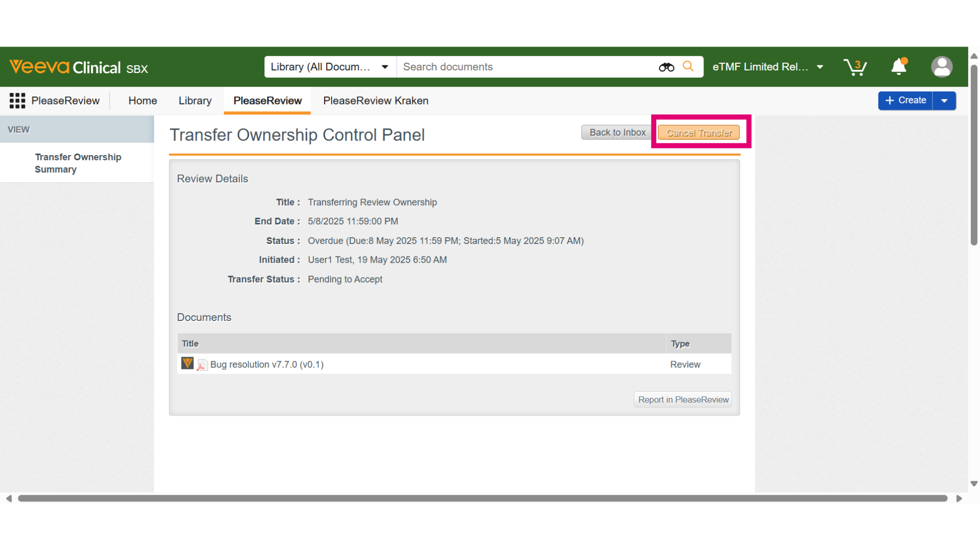
Task: Switch to the Library tab
Action: click(195, 101)
